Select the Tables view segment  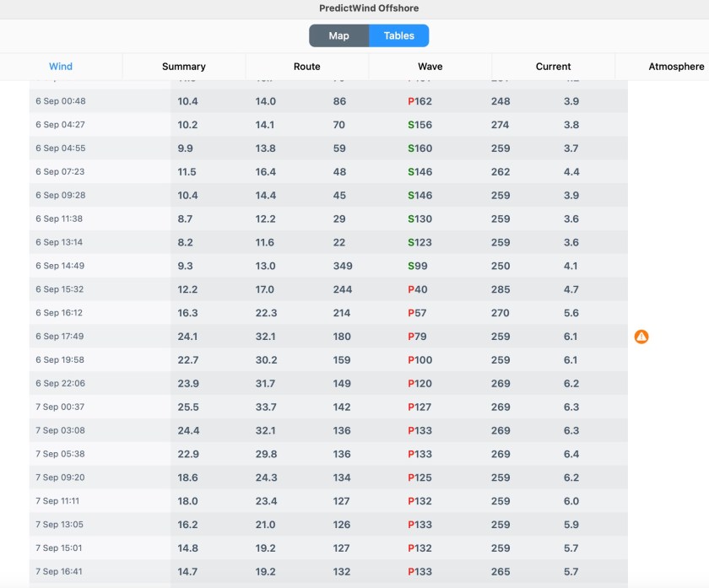(398, 35)
